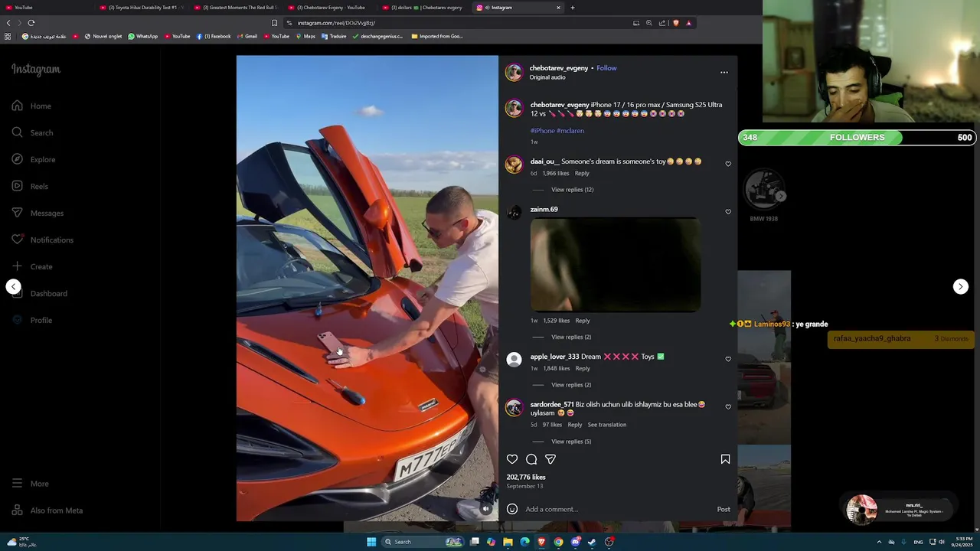Open chebotarev_evgeny profile from header

(x=559, y=68)
